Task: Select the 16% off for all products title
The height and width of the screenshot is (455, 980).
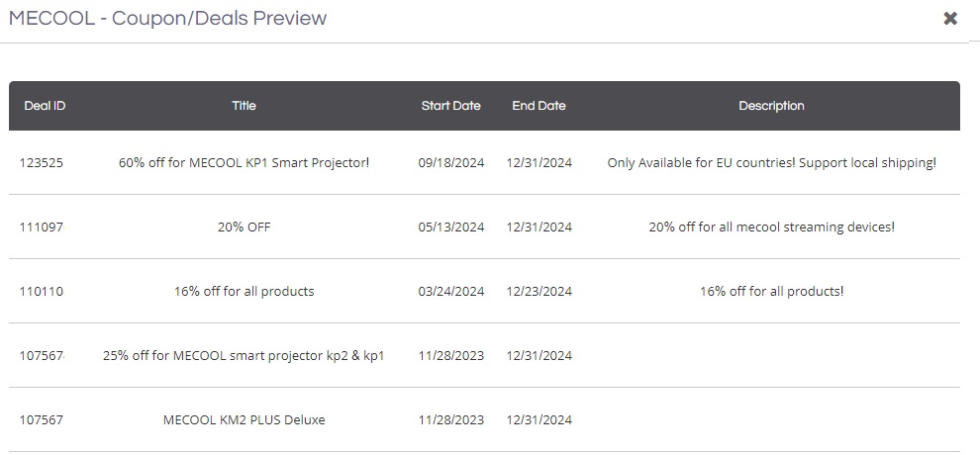Action: point(244,292)
